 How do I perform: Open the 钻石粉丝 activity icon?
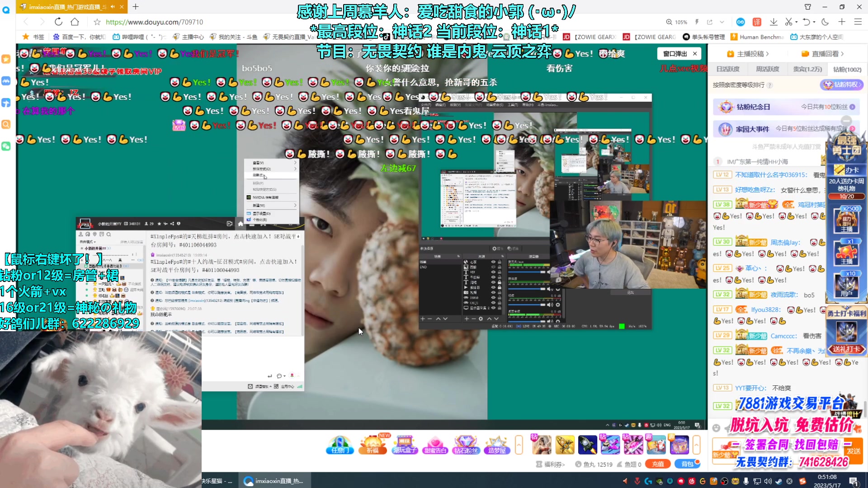click(466, 445)
